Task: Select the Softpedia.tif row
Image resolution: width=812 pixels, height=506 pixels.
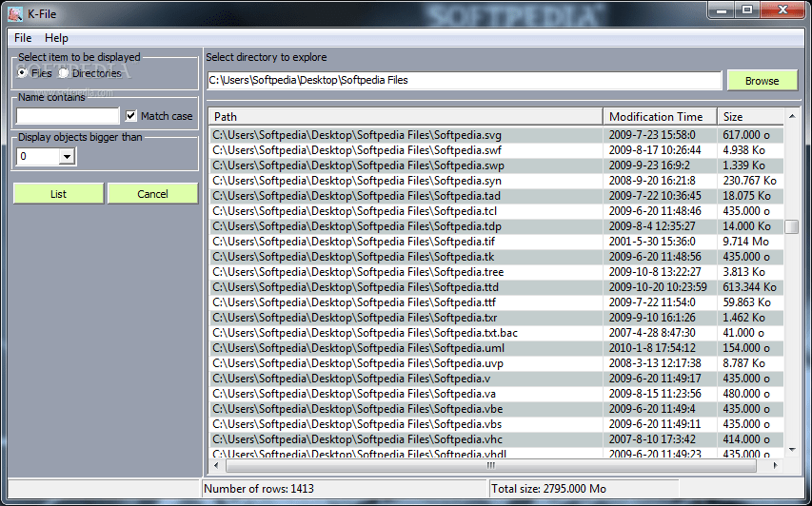Action: coord(496,242)
